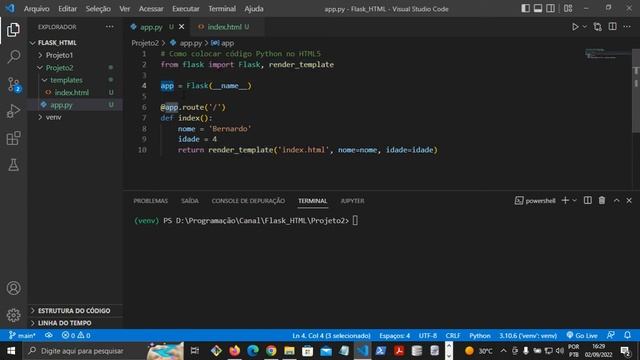Click the main* git branch in status bar

pyautogui.click(x=22, y=336)
